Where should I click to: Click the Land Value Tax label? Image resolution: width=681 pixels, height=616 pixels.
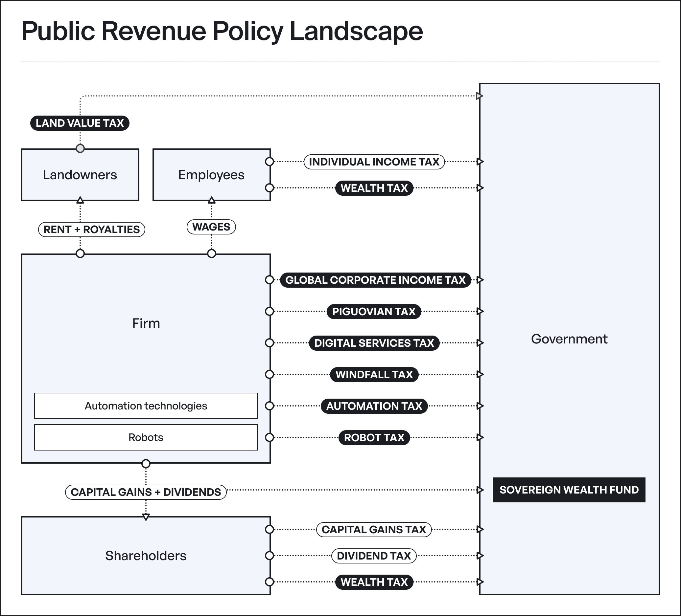80,123
